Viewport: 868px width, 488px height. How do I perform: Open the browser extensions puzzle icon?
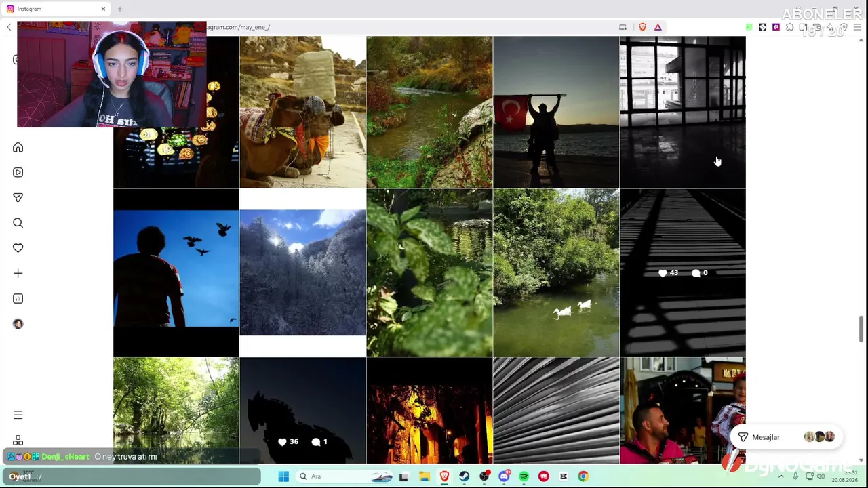coord(789,27)
